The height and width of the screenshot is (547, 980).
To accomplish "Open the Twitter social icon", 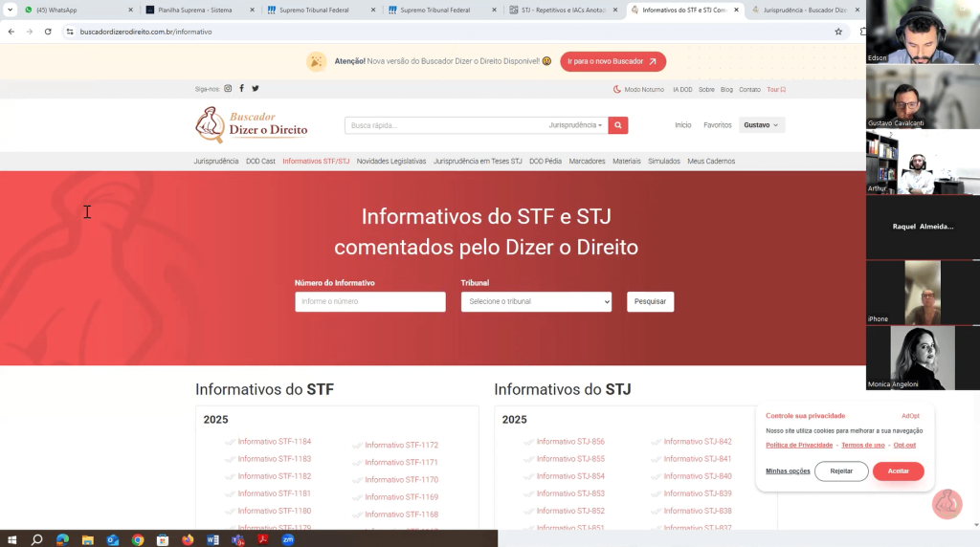I will (256, 89).
